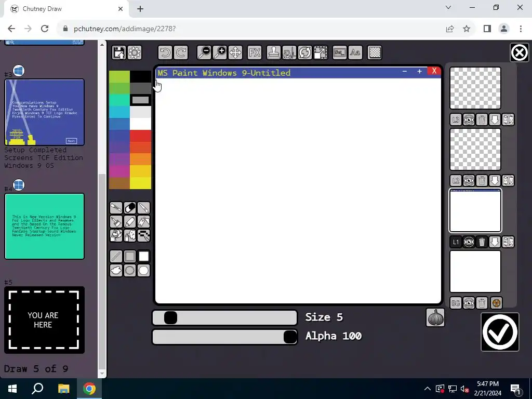Pick the black color swatch

pos(140,76)
